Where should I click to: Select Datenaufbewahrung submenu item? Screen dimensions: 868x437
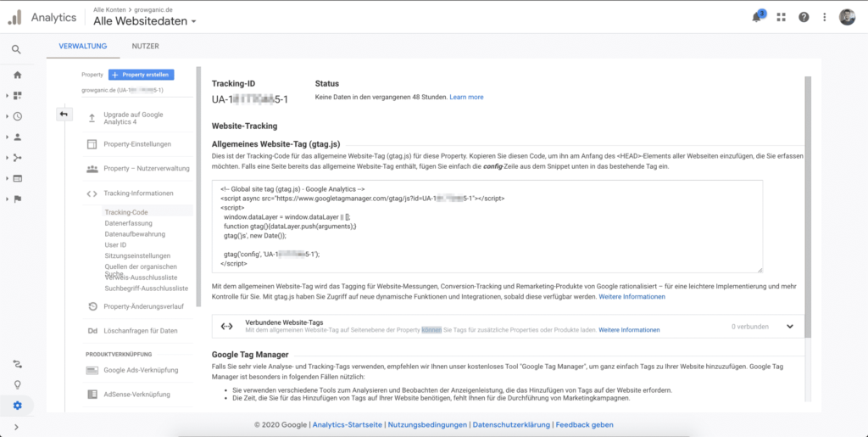135,233
